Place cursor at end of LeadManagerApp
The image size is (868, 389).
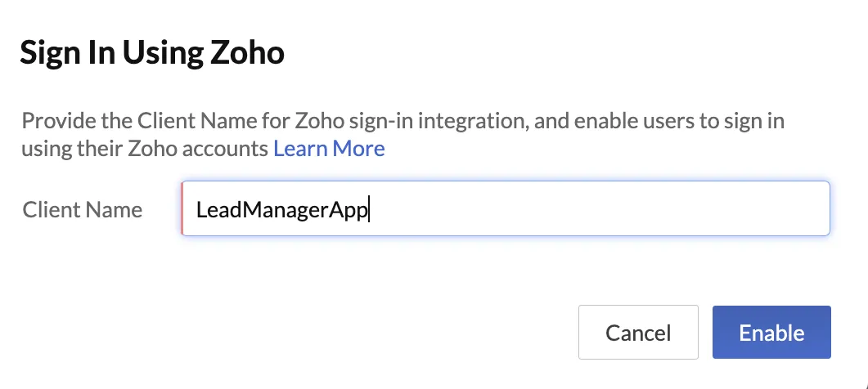(369, 210)
